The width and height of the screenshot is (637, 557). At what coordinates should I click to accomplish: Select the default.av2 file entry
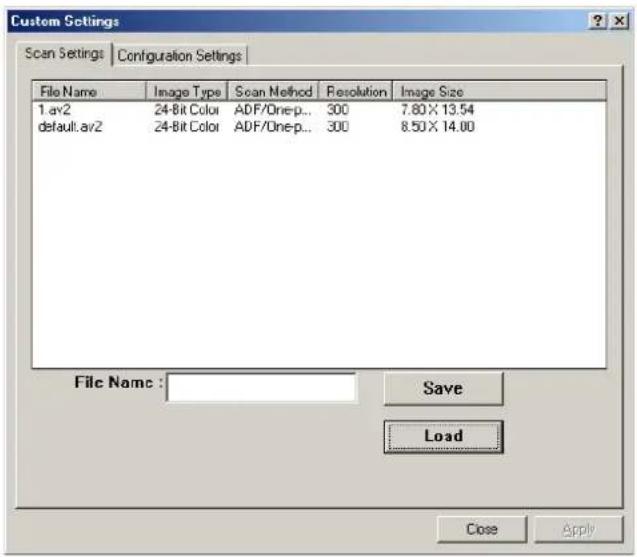tap(70, 126)
